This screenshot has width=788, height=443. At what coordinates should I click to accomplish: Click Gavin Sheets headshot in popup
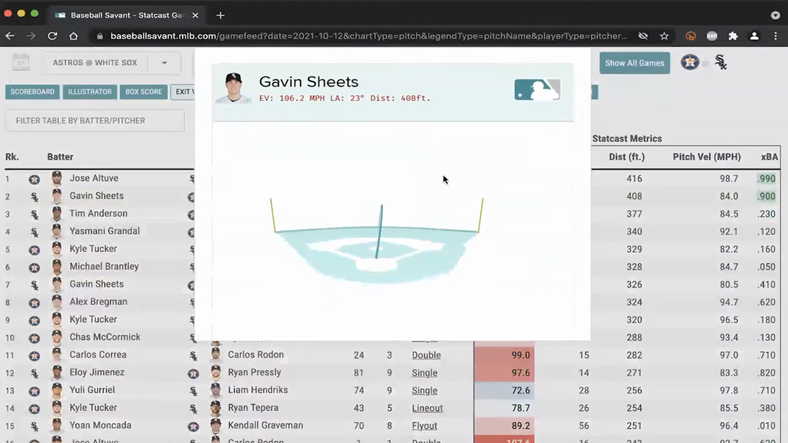[x=234, y=88]
